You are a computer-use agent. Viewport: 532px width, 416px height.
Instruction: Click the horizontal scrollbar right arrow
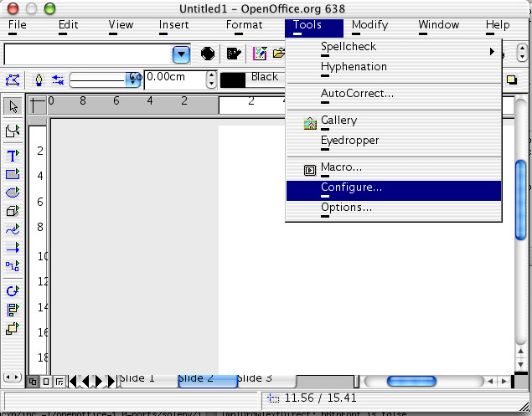pos(504,382)
